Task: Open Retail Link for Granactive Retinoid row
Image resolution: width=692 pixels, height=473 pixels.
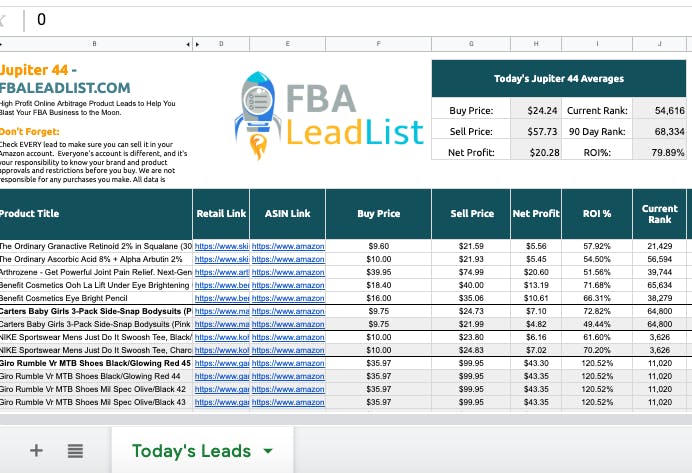Action: pyautogui.click(x=221, y=246)
